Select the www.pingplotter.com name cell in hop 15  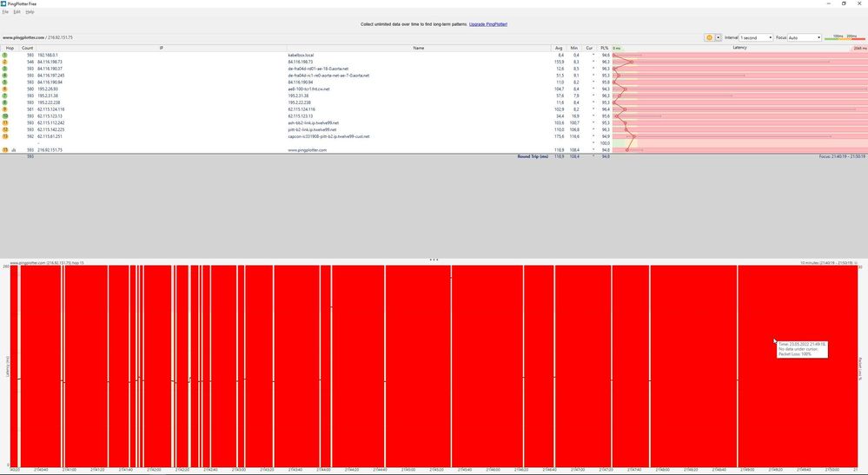[308, 150]
